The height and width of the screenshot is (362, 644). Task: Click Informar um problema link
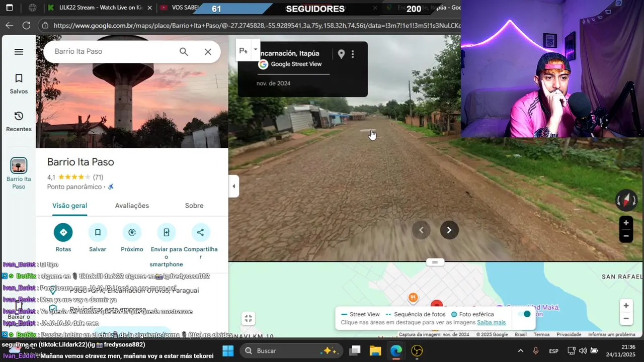[611, 335]
